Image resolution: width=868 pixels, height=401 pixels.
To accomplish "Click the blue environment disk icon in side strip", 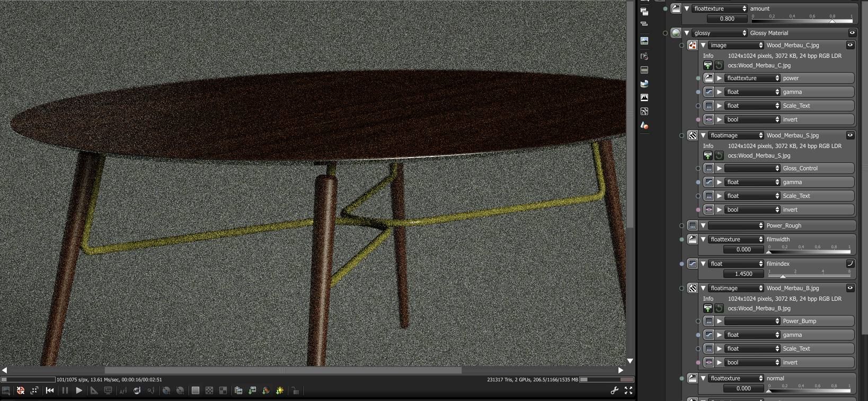I will click(644, 84).
